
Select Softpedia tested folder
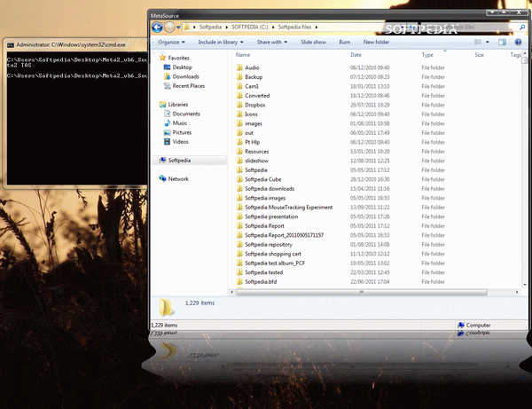pyautogui.click(x=260, y=272)
